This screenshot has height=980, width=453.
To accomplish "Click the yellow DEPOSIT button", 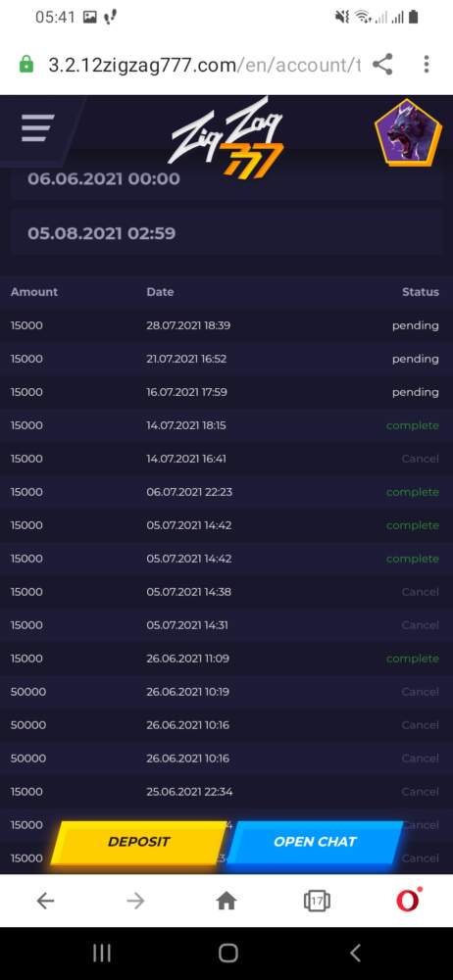I will click(138, 842).
